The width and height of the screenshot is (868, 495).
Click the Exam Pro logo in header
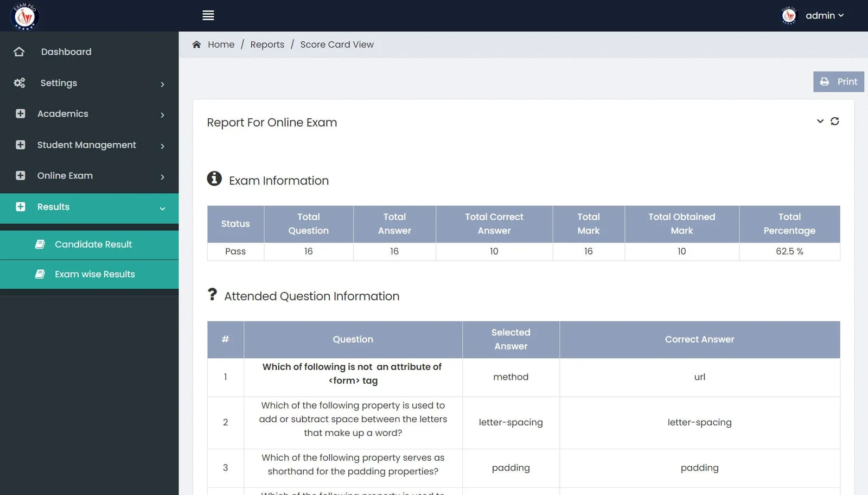[x=24, y=16]
